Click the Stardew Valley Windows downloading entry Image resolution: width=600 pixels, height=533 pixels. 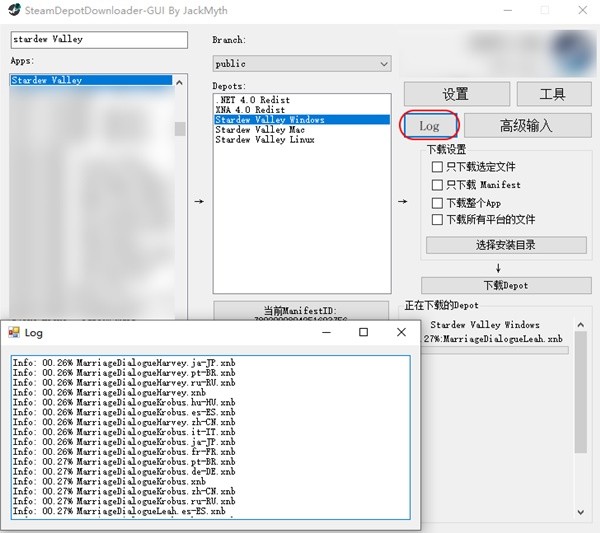tap(485, 325)
